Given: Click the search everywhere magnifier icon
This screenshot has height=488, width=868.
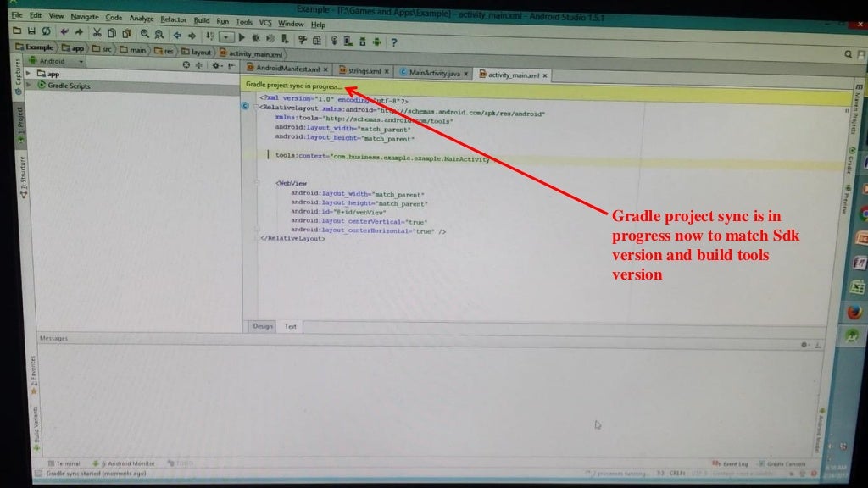Looking at the screenshot, I should coord(848,54).
